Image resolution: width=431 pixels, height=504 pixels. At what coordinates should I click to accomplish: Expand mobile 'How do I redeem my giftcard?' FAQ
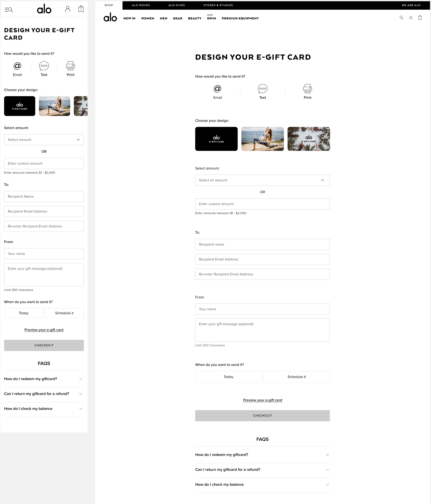pos(43,379)
